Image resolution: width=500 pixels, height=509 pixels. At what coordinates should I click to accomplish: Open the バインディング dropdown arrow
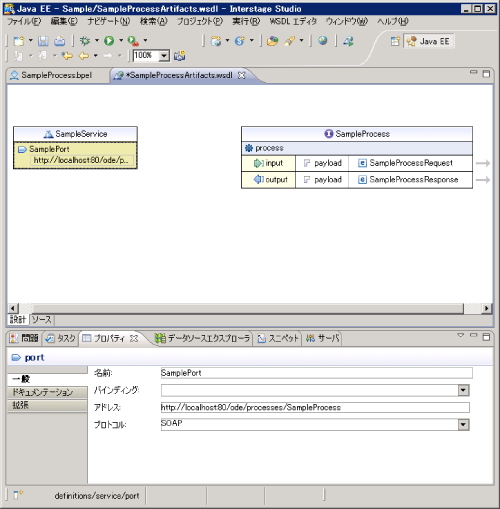point(463,390)
